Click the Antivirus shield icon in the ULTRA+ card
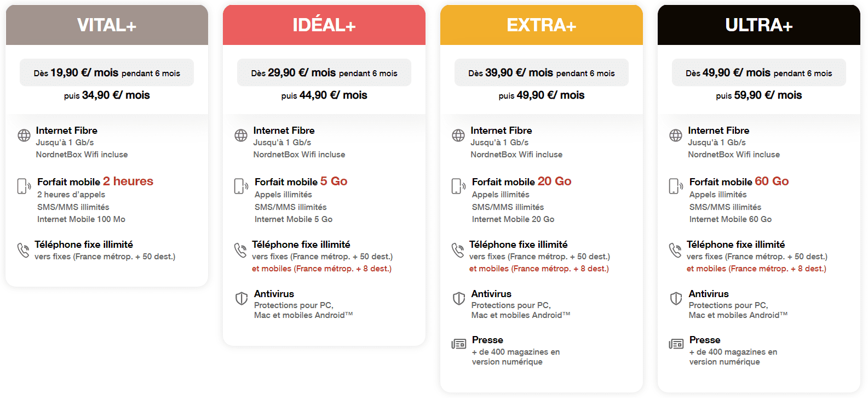 [676, 299]
